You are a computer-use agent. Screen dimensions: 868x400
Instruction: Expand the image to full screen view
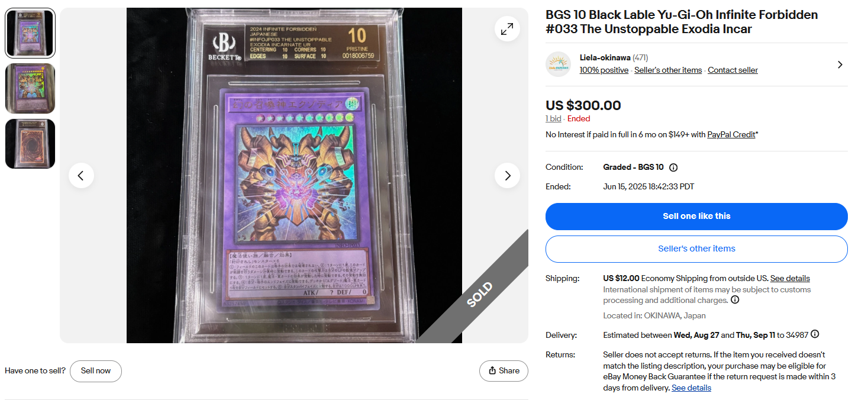(507, 29)
